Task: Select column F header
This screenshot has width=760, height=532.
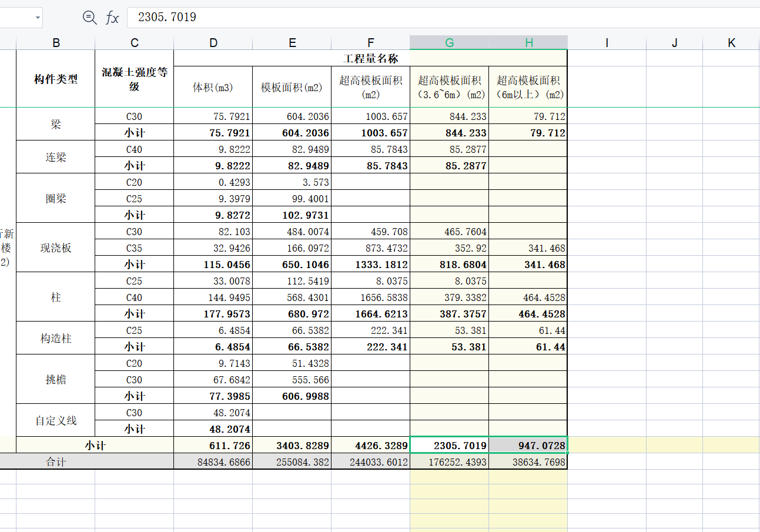Action: click(x=371, y=42)
